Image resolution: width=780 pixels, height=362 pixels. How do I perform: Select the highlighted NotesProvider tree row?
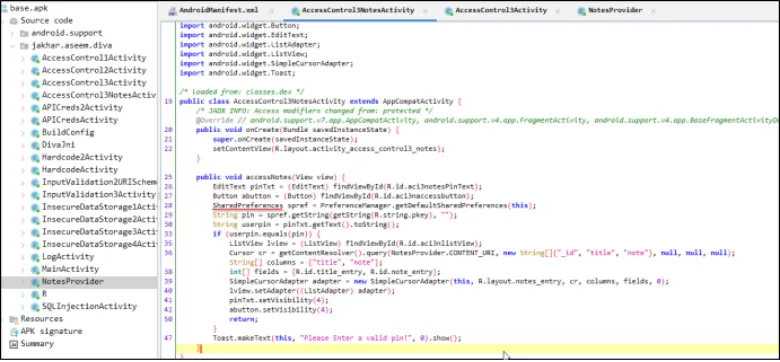[79, 282]
